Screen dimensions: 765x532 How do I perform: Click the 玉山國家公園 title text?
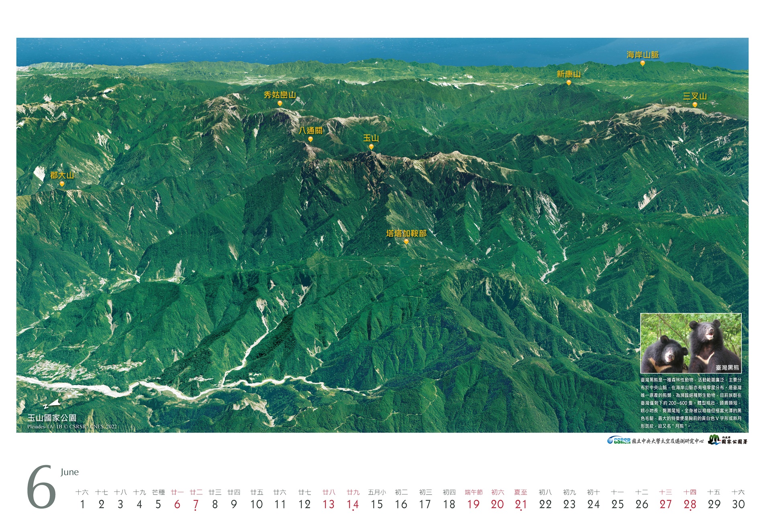52,418
